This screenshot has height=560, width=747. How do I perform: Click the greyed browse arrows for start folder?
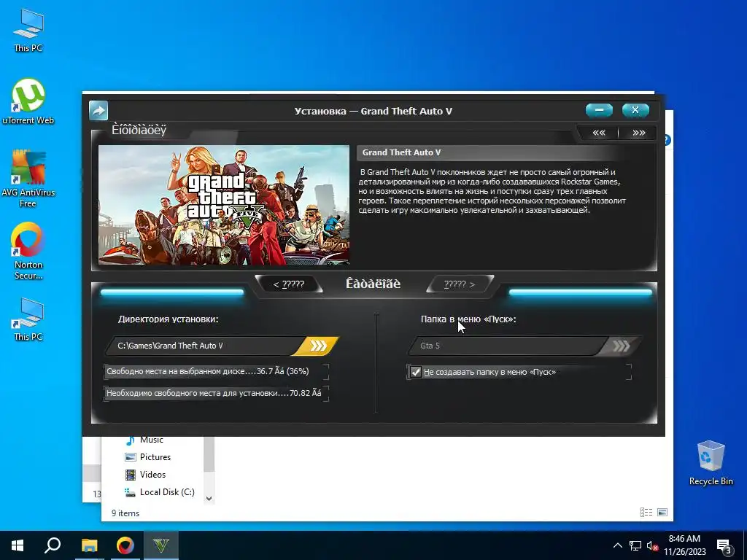(x=621, y=346)
